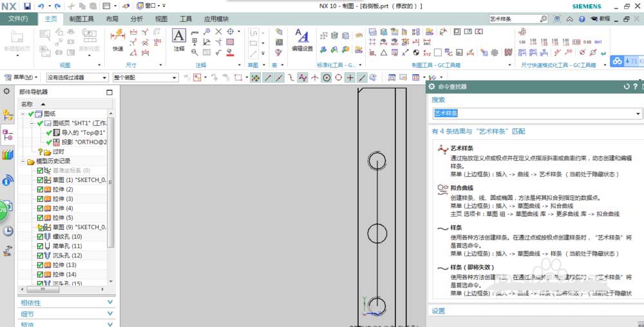The height and width of the screenshot is (327, 644).
Task: Open the History clock icon in the sidebar
Action: pyautogui.click(x=8, y=231)
